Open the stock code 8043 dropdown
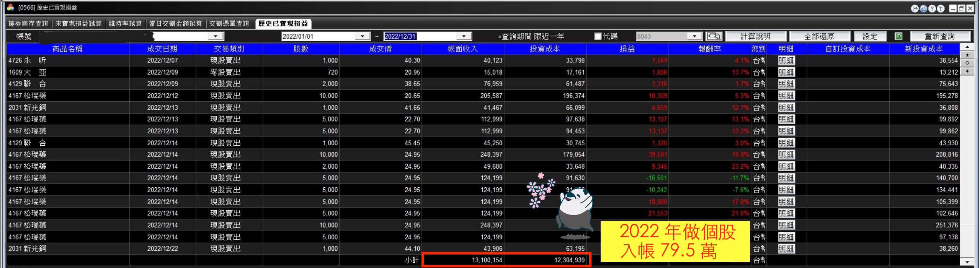 [694, 36]
